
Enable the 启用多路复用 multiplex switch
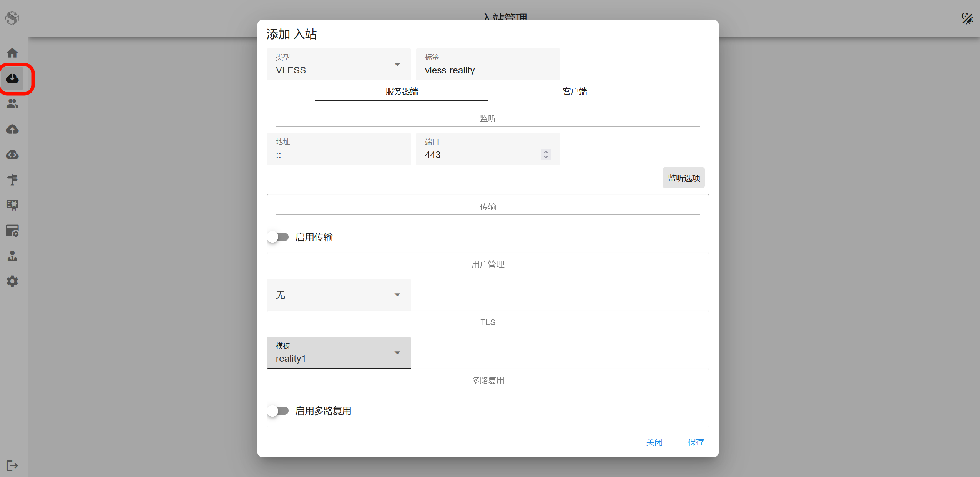tap(278, 411)
